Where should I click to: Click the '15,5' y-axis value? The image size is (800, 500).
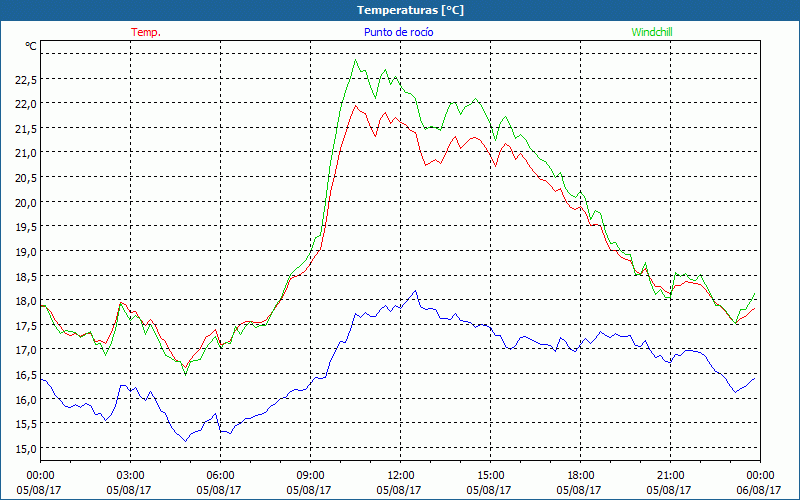26,424
